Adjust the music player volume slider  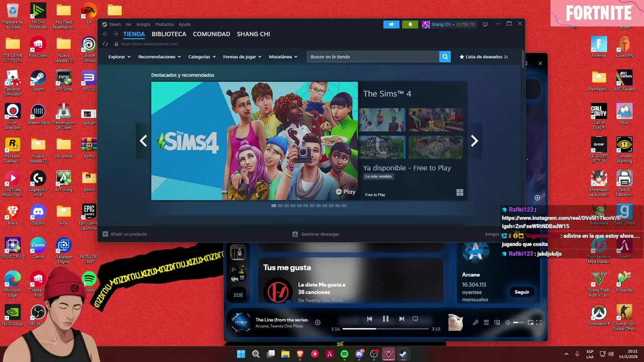tap(519, 322)
